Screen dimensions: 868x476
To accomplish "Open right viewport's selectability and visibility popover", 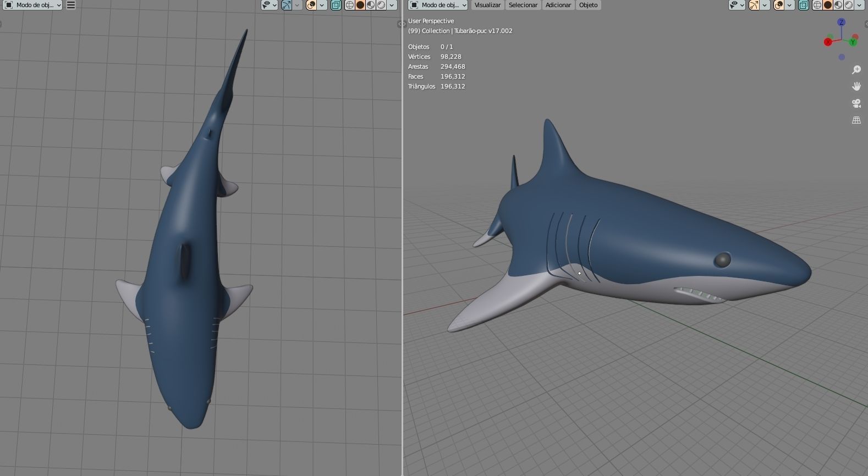I will (737, 5).
